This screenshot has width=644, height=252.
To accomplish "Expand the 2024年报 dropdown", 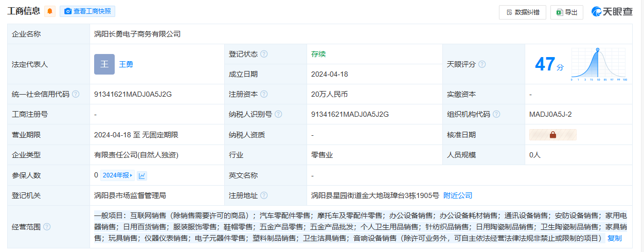I will (117, 175).
